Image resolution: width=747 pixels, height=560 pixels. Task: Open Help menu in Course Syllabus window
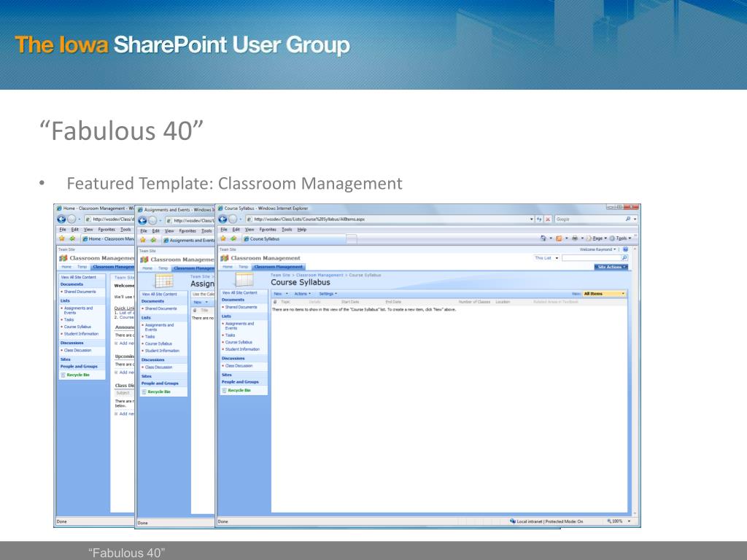[x=301, y=229]
